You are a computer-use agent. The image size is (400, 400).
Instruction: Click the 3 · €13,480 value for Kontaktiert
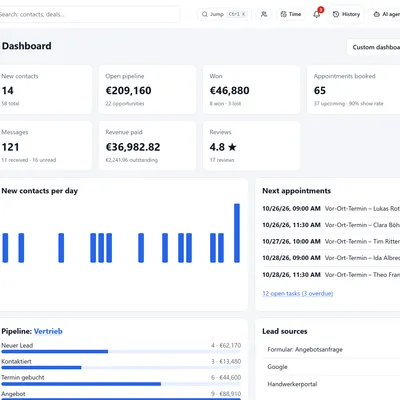(226, 361)
